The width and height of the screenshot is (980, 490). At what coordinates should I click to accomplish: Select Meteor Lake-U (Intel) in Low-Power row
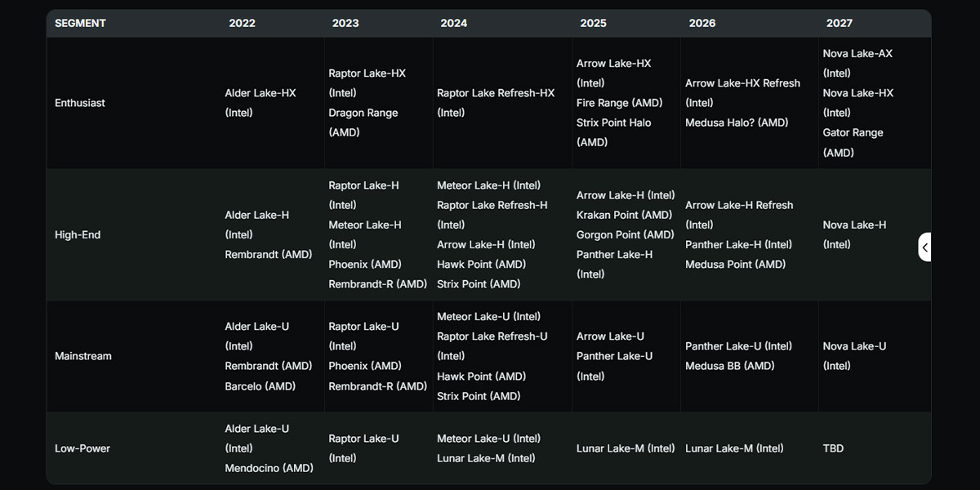pos(489,439)
